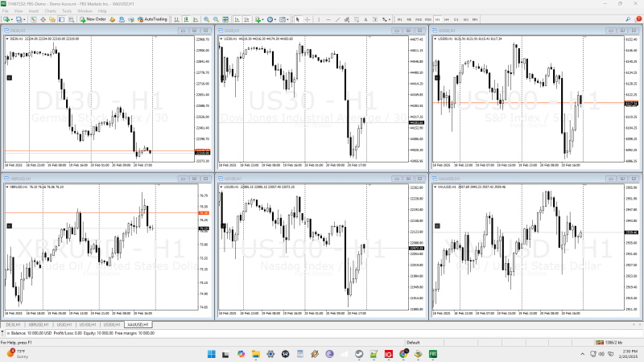Open the Insert menu
Screen dimensions: 644x362
click(34, 11)
